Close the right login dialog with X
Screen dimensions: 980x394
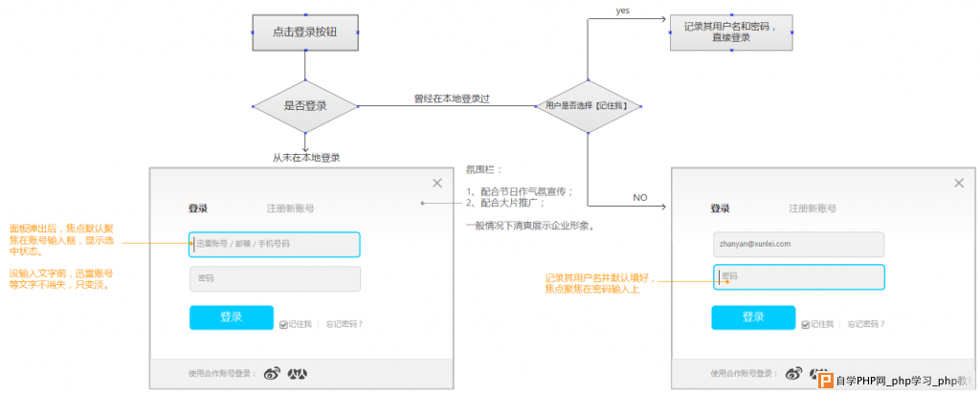coord(959,183)
